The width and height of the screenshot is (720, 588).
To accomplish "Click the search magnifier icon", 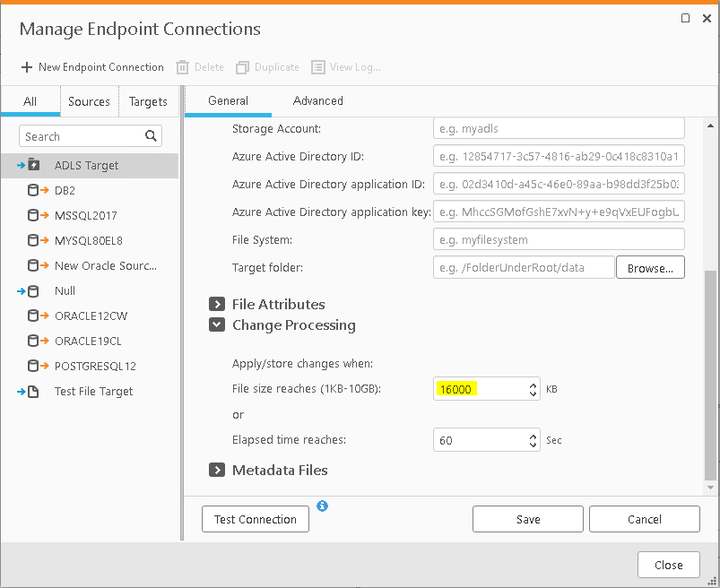I will coord(151,136).
